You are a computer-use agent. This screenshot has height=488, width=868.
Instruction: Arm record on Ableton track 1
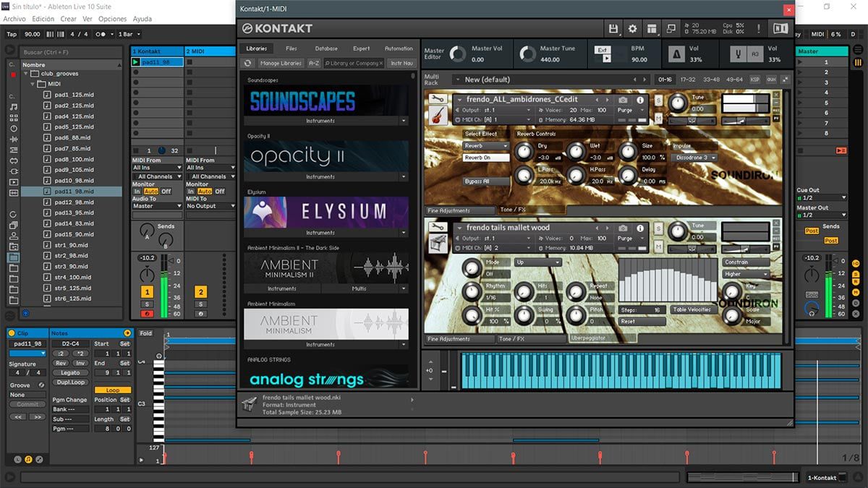pos(147,314)
